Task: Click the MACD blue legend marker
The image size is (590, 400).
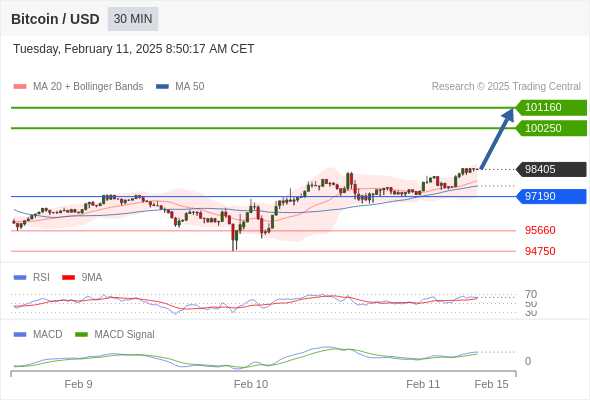Action: 20,335
